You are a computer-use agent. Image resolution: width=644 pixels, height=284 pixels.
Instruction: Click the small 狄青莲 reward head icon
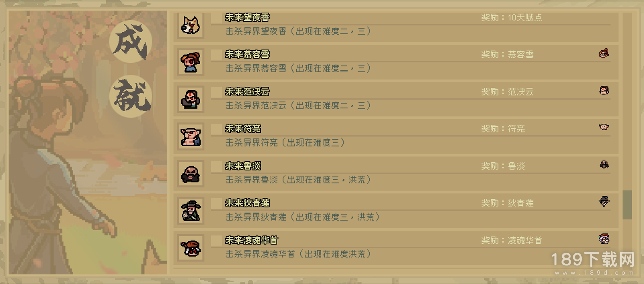tap(604, 202)
